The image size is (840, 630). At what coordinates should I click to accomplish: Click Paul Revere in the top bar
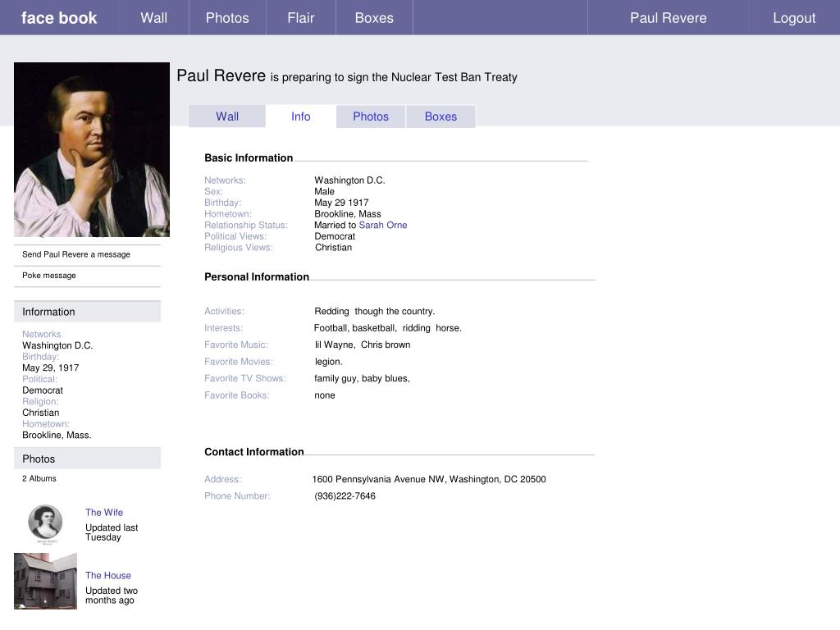[x=668, y=18]
